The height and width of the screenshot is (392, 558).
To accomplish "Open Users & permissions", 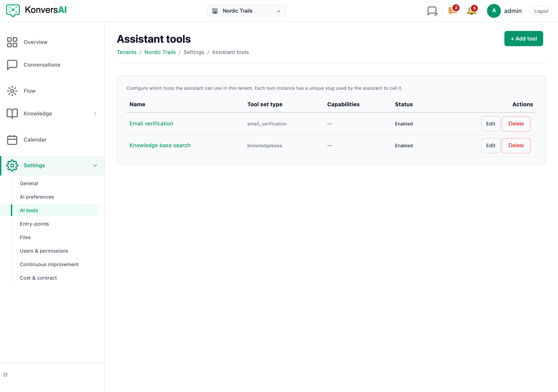I will [x=44, y=251].
